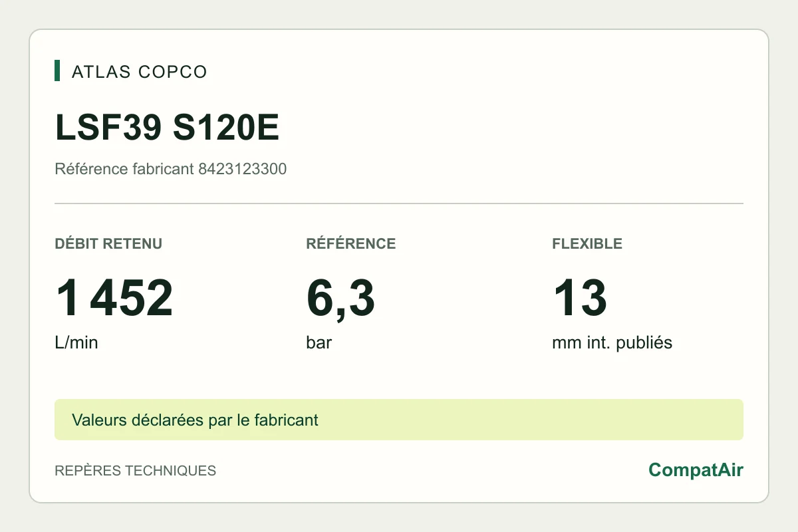Click the LSF39 S120E product title
798x532 pixels.
(x=167, y=128)
